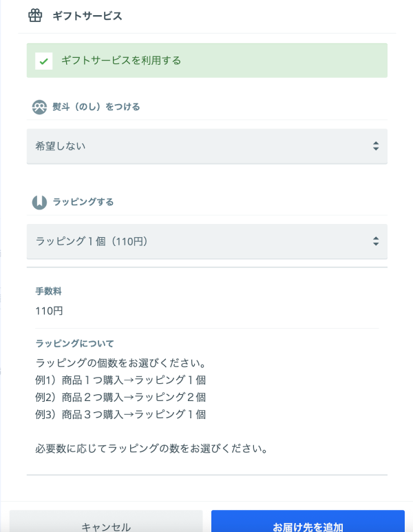Click the noshi dropdown arrow indicator

click(x=375, y=146)
